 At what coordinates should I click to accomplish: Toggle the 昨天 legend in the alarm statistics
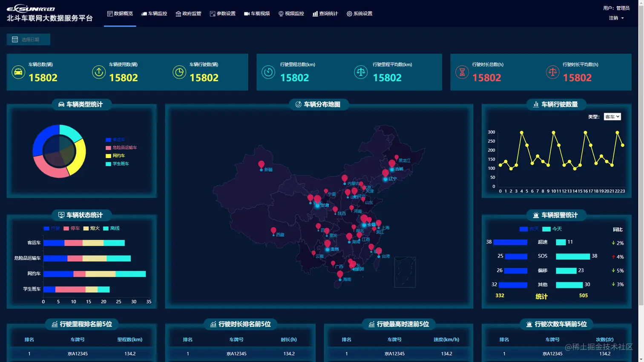[x=529, y=229]
